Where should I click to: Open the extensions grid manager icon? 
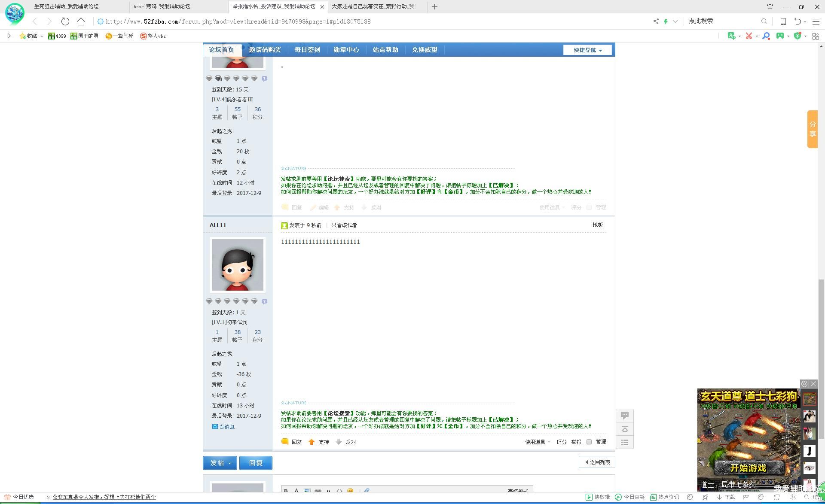tap(816, 36)
